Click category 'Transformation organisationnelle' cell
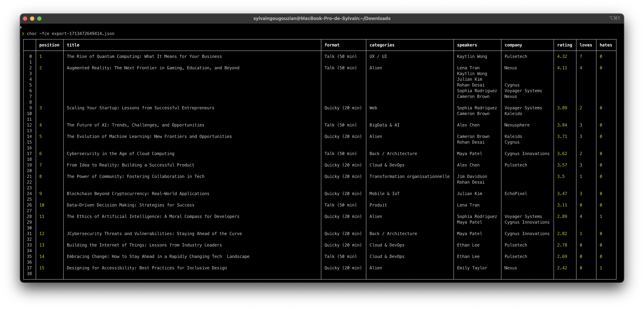Viewport: 644px width, 309px height. click(x=410, y=177)
